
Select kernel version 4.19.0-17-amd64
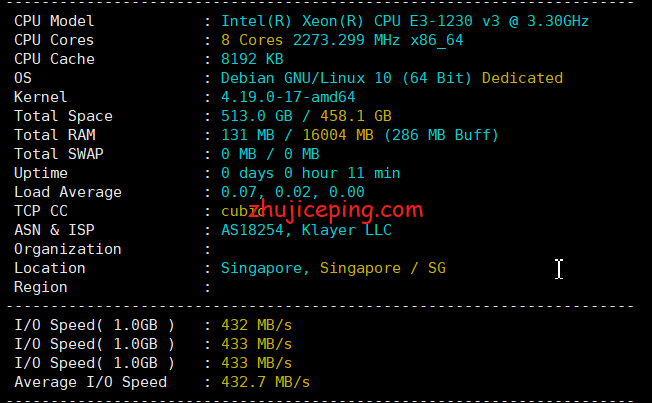tap(288, 97)
